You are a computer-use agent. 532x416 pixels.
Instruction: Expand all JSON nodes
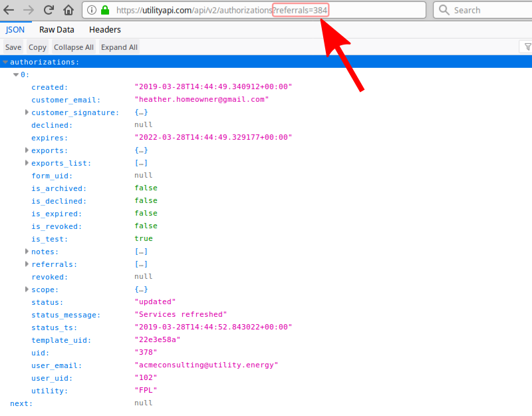[x=119, y=47]
